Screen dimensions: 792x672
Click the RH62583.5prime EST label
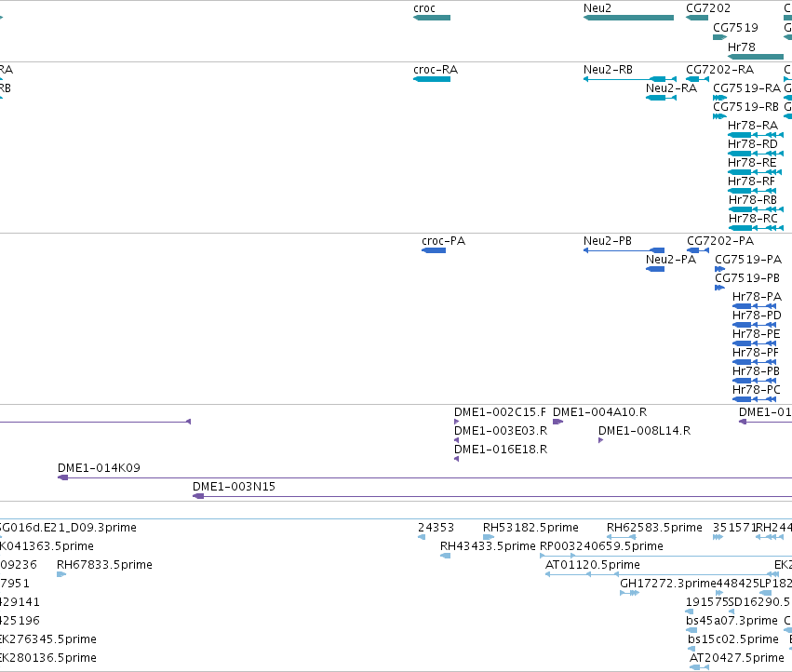[x=654, y=528]
